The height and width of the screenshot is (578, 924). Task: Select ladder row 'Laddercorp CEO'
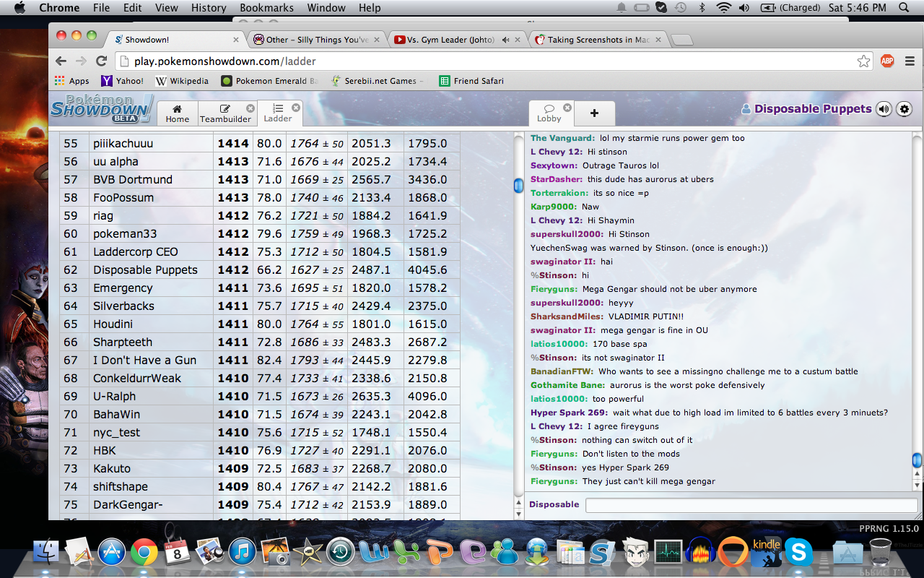pyautogui.click(x=259, y=251)
